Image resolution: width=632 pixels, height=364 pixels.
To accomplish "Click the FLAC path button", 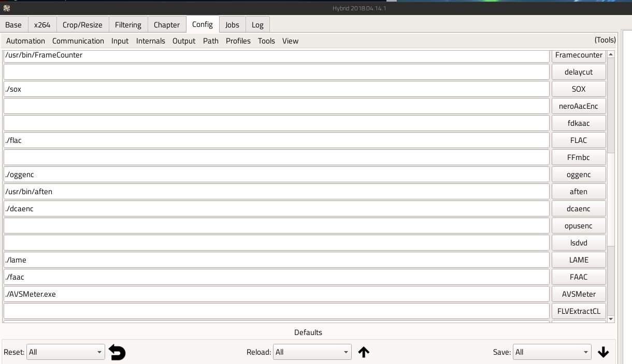I will 578,140.
